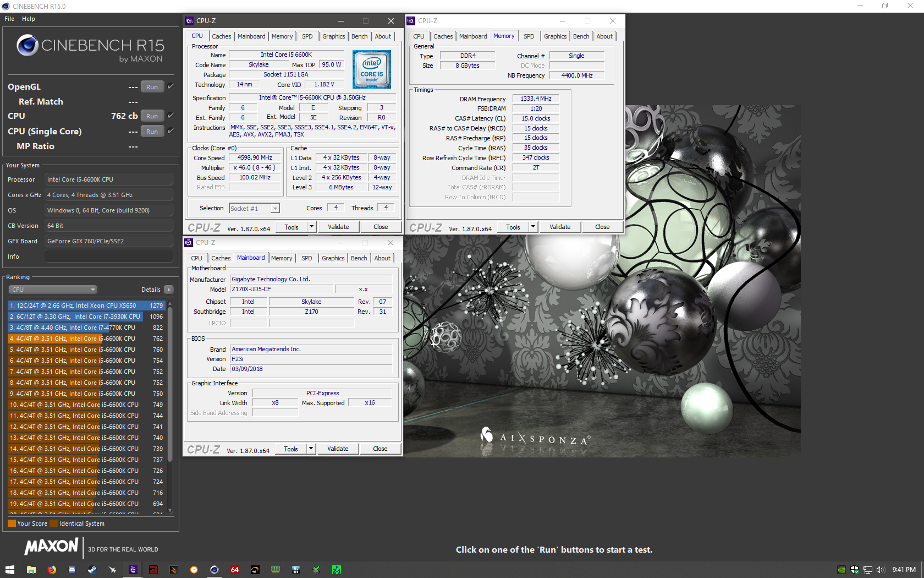Image resolution: width=924 pixels, height=578 pixels.
Task: Open the green P-21 taskbar icon
Action: [337, 570]
